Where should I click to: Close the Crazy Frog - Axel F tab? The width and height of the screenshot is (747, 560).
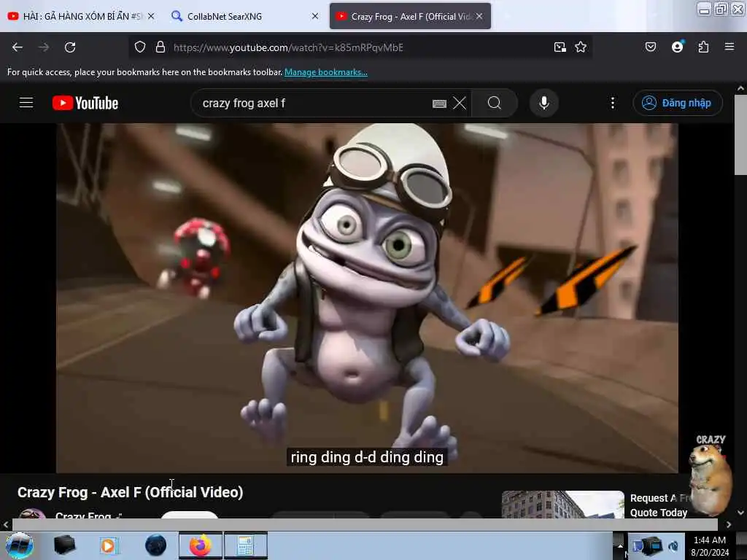pos(479,16)
